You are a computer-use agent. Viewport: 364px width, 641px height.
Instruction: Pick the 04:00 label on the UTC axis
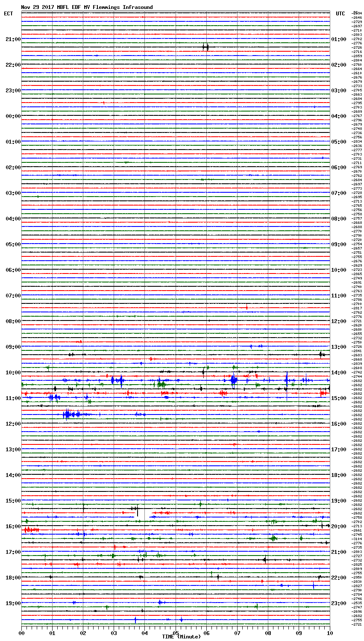pyautogui.click(x=339, y=116)
